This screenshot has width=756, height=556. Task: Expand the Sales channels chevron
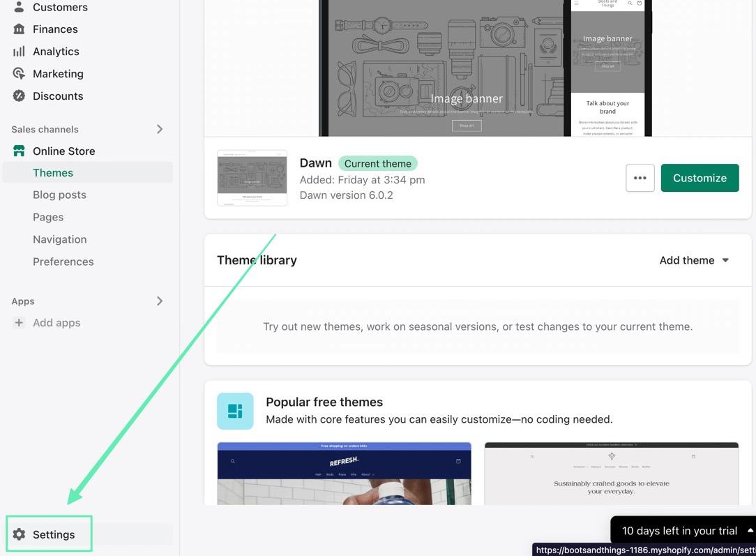pyautogui.click(x=160, y=129)
